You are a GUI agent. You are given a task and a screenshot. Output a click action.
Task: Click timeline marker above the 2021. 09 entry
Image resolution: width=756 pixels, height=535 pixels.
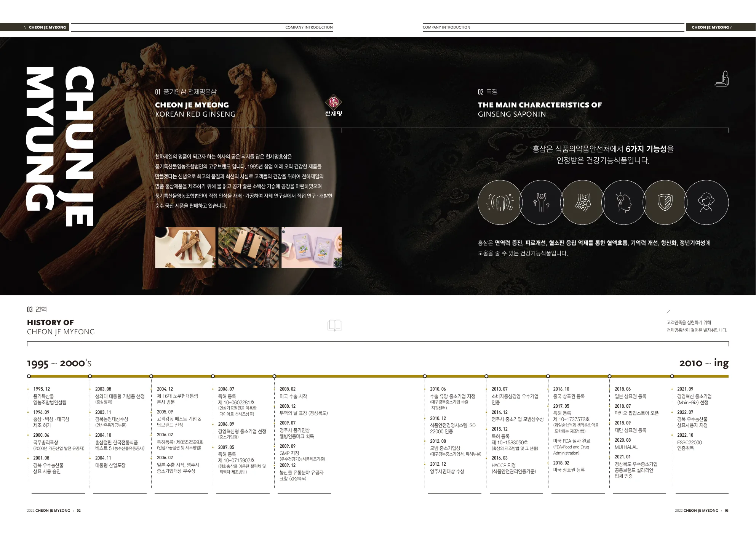(x=672, y=376)
